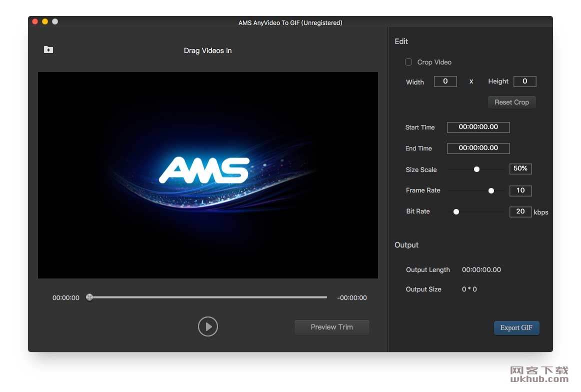Click the add video folder icon

(x=48, y=49)
